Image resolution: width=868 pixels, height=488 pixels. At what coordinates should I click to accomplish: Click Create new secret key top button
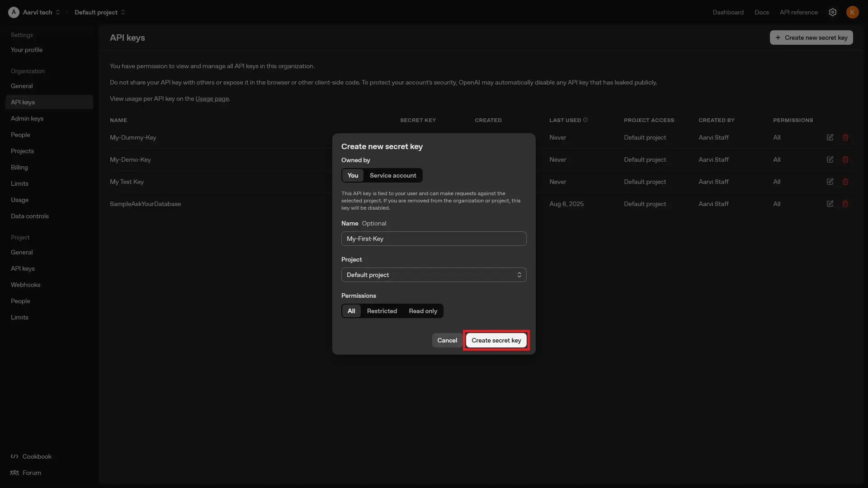click(x=811, y=38)
